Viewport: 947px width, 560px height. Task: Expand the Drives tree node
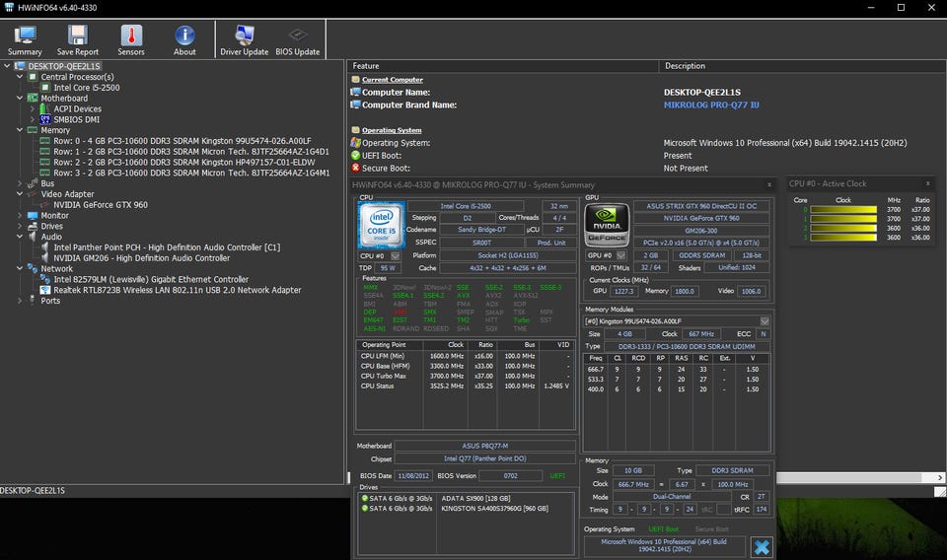[x=21, y=226]
